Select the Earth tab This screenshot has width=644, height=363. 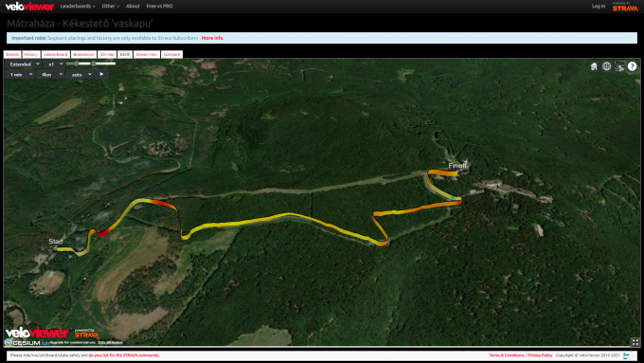(125, 54)
